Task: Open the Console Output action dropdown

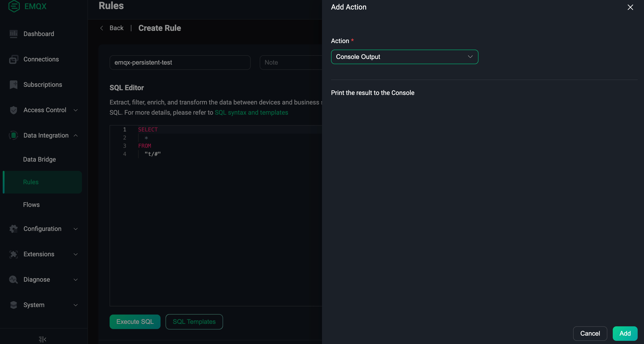Action: coord(404,57)
